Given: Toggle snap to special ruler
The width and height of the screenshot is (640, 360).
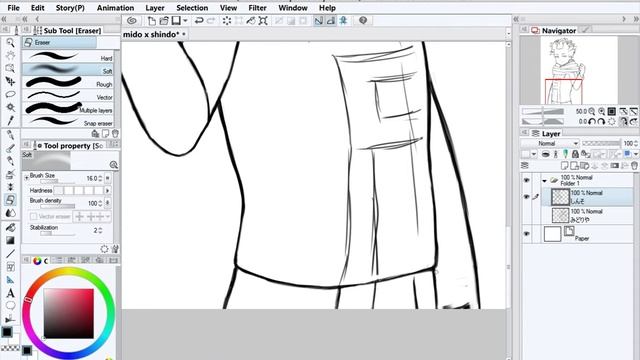Looking at the screenshot, I should coord(331,20).
